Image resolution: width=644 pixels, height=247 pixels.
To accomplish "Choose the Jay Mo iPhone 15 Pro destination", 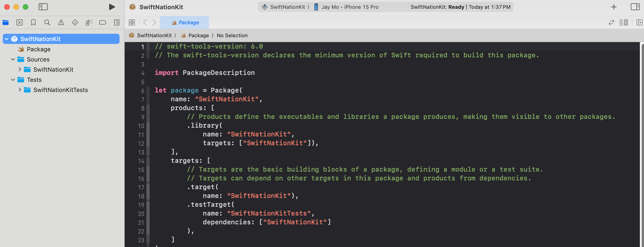I will coord(346,7).
